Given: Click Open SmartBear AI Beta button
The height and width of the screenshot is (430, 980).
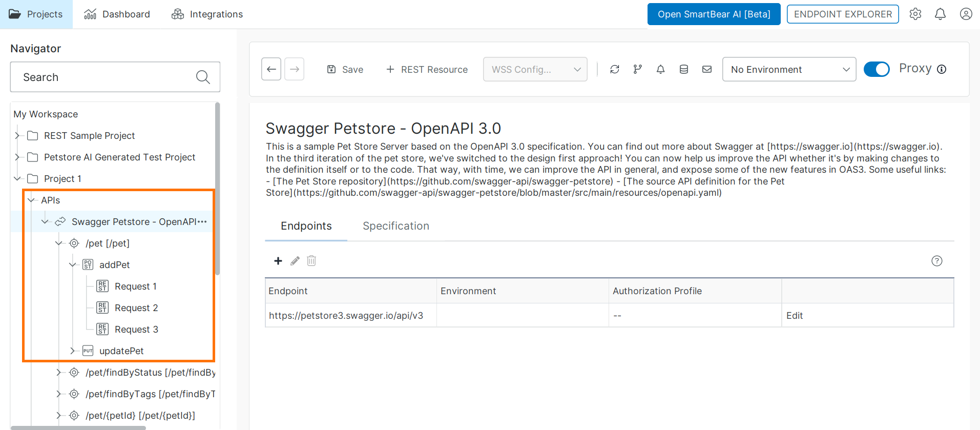Looking at the screenshot, I should (714, 14).
